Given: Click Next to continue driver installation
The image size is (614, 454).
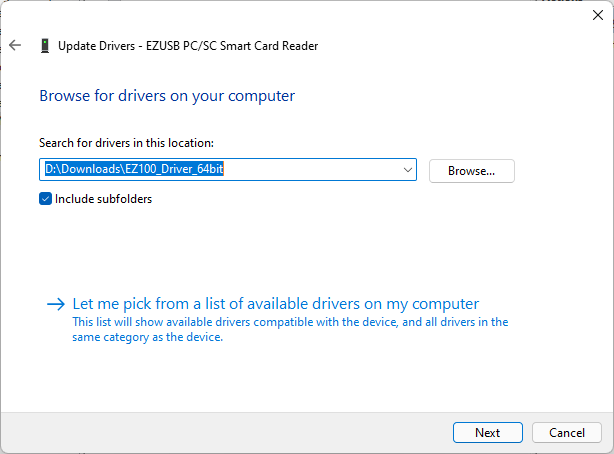Looking at the screenshot, I should pos(488,433).
